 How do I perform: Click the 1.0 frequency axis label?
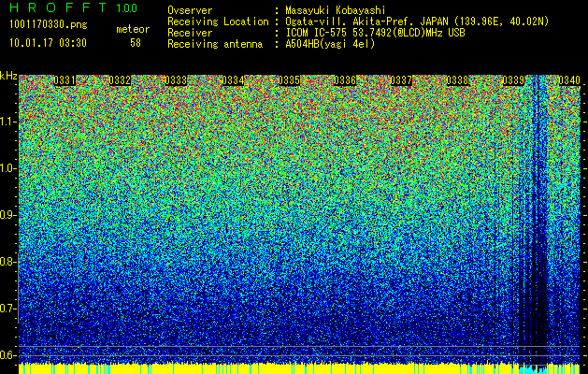(7, 168)
